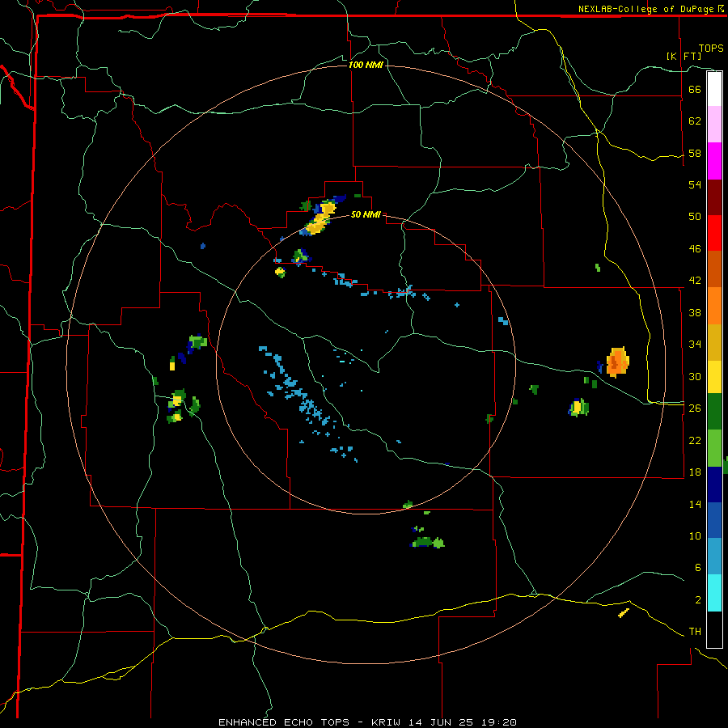Click the navy legend swatch near 14
Screen dimensions: 728x728
(714, 485)
